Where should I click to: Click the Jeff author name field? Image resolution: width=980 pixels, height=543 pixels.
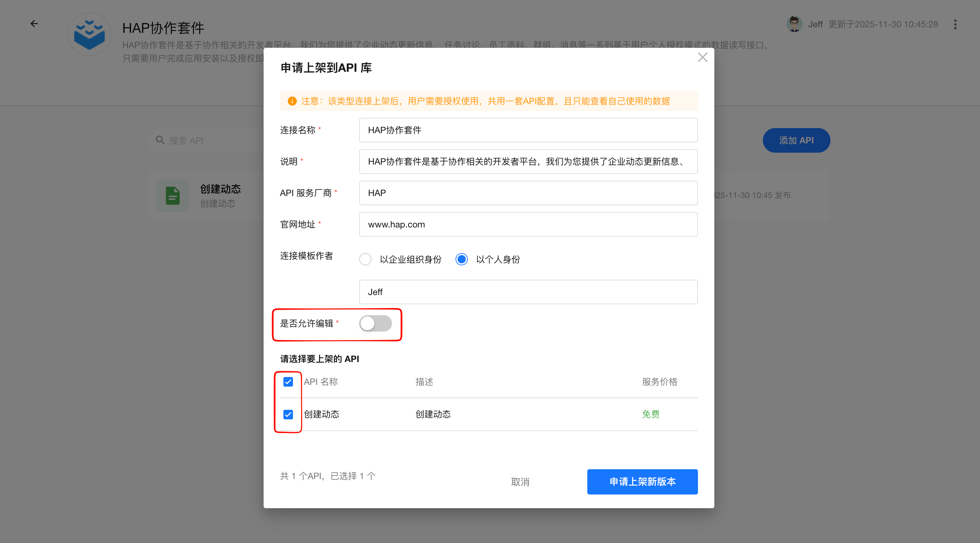(x=528, y=292)
